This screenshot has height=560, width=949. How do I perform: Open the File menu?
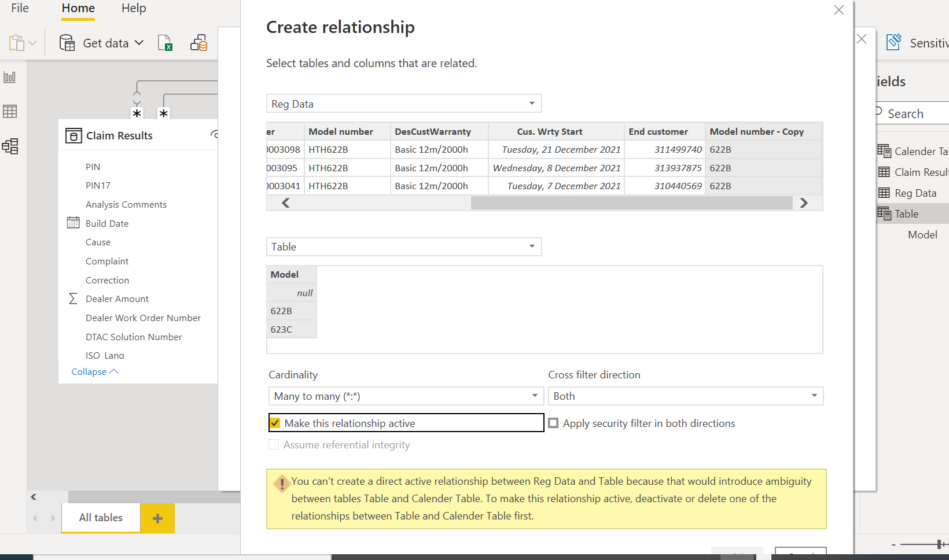point(20,8)
